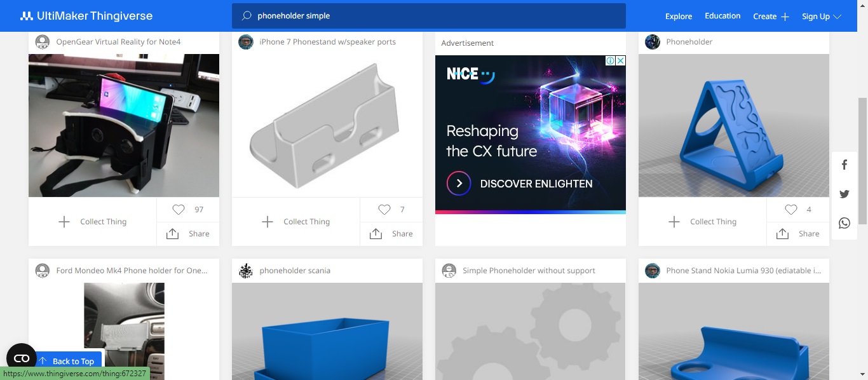Open the round CO accessibility badge
The height and width of the screenshot is (380, 868).
(x=22, y=358)
